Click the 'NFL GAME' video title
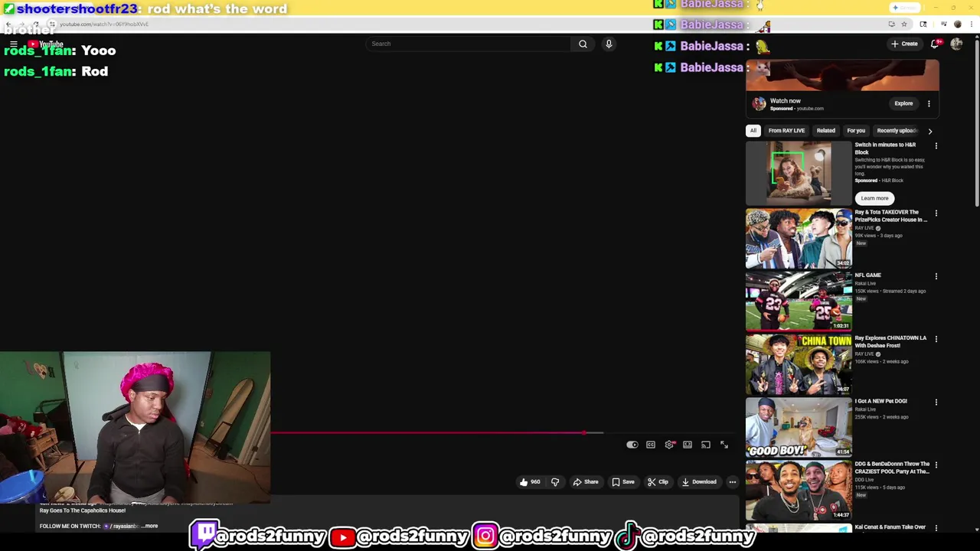The width and height of the screenshot is (980, 551). click(867, 275)
